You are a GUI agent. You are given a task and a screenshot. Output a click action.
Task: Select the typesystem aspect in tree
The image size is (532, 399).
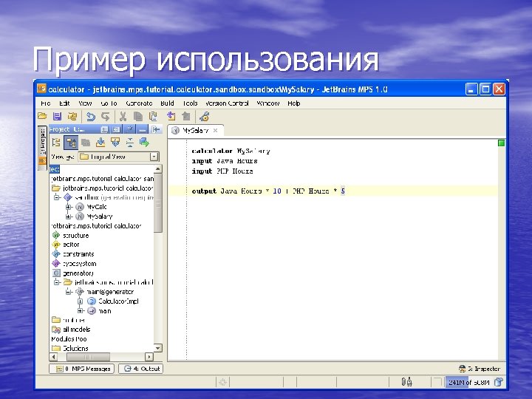pos(74,263)
